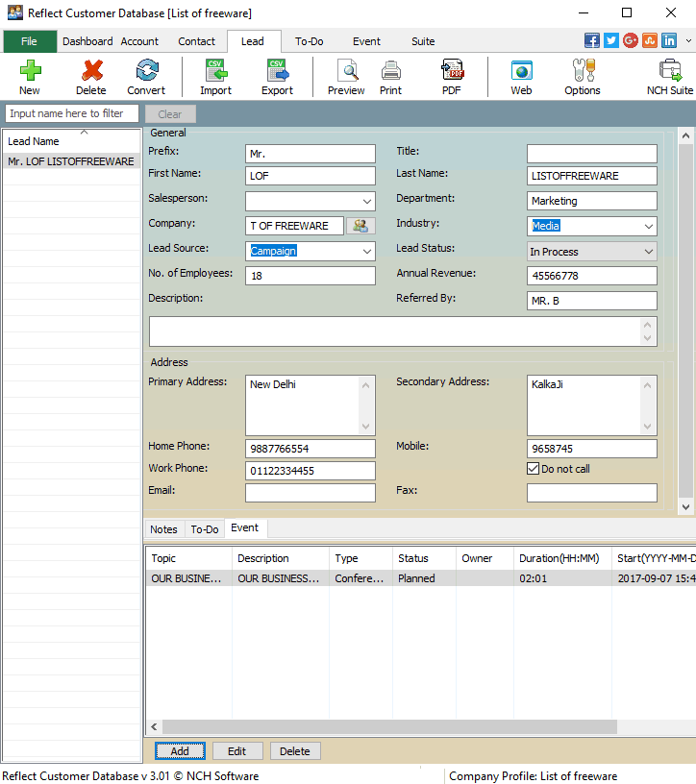Open the Notes sub-tab

click(x=164, y=529)
